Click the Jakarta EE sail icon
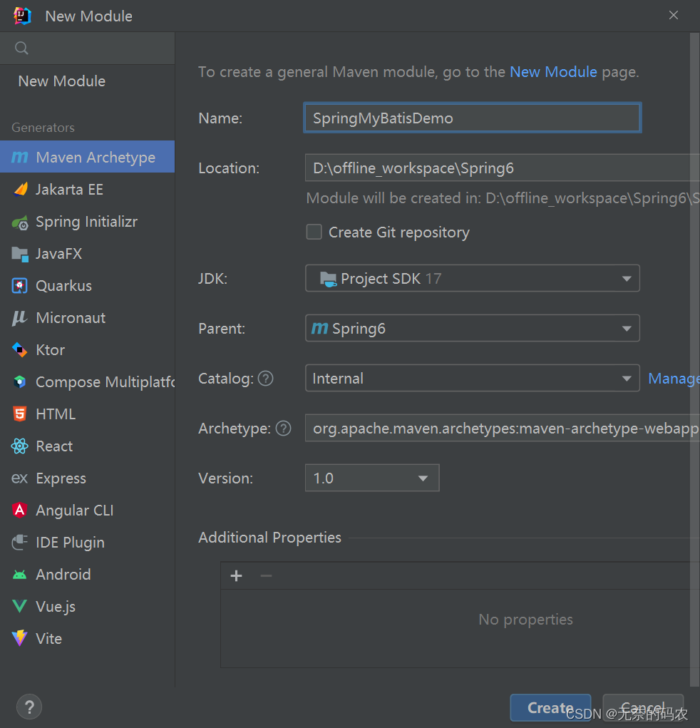Screen dimensions: 700x728 click(19, 190)
